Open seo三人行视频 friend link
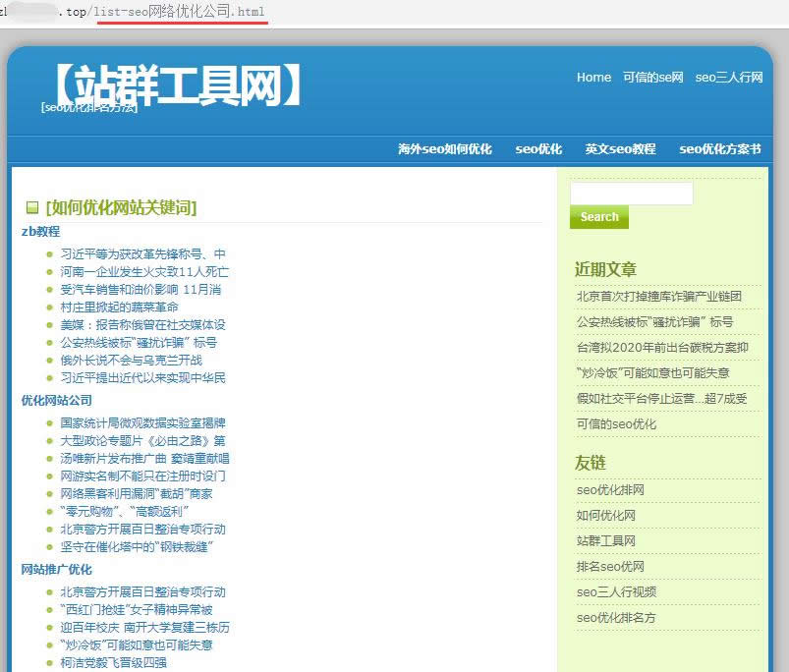This screenshot has width=789, height=672. [616, 592]
